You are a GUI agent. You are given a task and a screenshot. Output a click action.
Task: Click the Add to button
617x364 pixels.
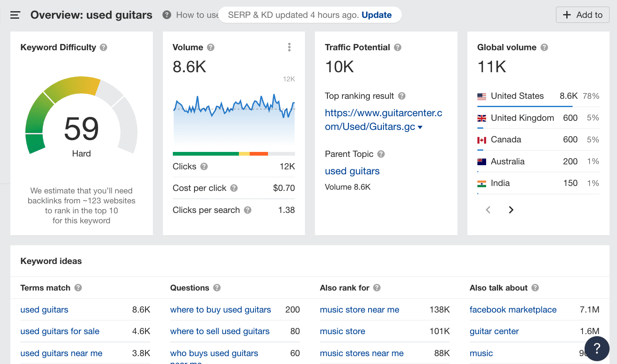583,15
